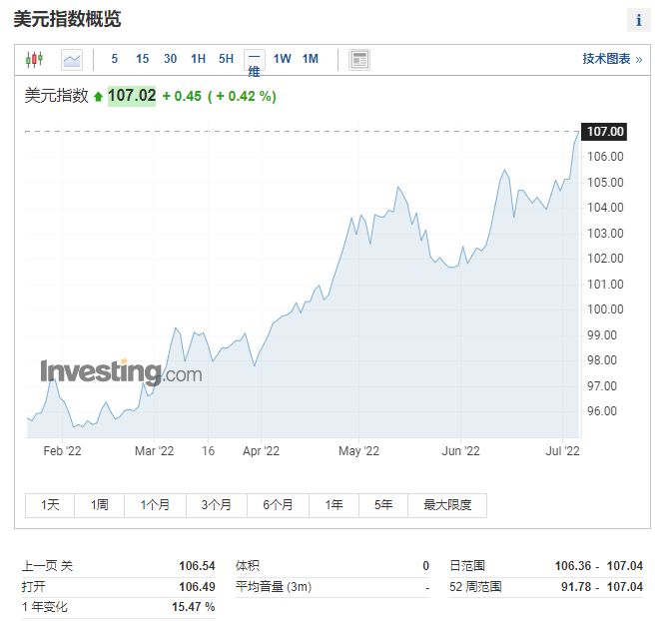Switch to the area chart type
The image size is (672, 621).
[72, 60]
